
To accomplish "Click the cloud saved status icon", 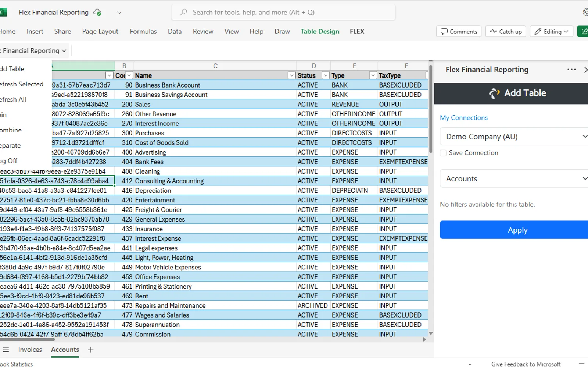I will click(x=97, y=13).
